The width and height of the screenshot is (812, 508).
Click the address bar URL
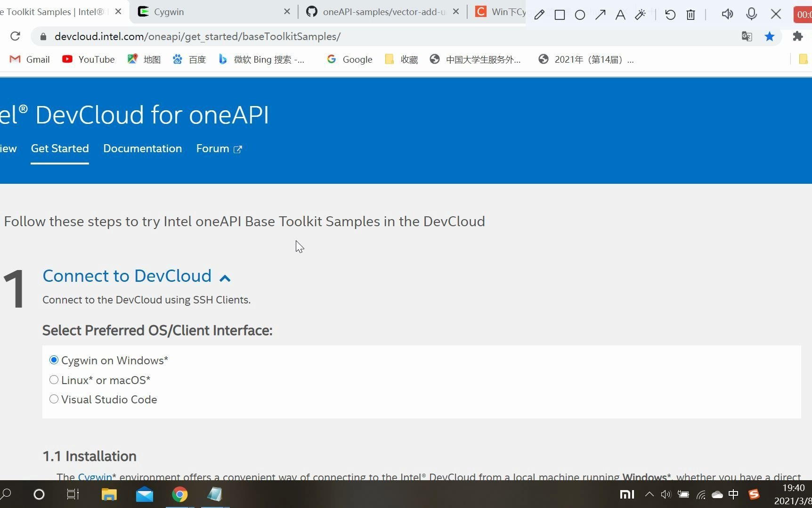197,36
